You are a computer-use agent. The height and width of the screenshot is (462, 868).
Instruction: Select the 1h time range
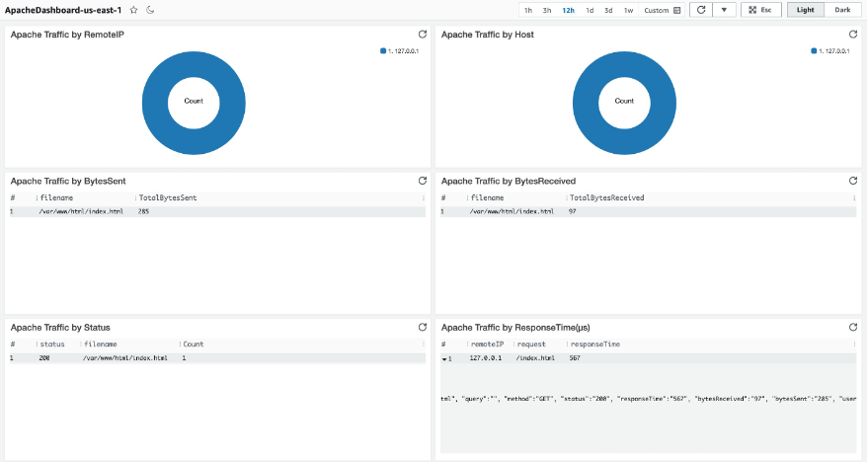[528, 11]
